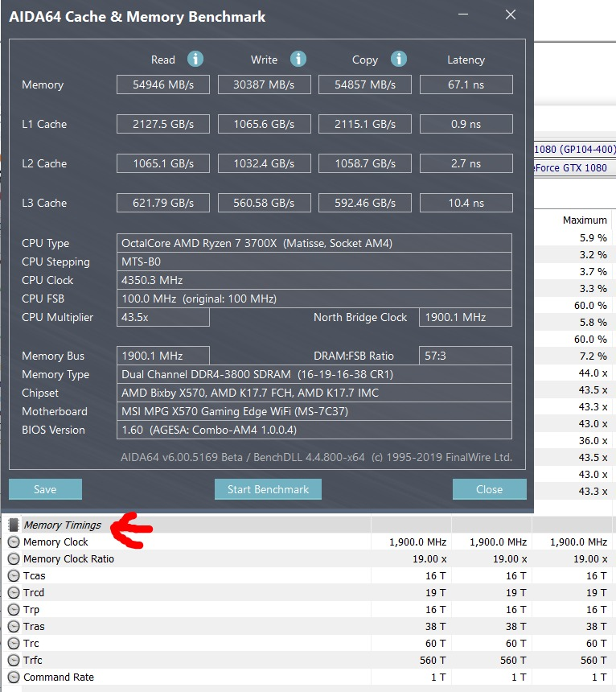
Task: Click the Memory Timings chip icon
Action: (14, 525)
